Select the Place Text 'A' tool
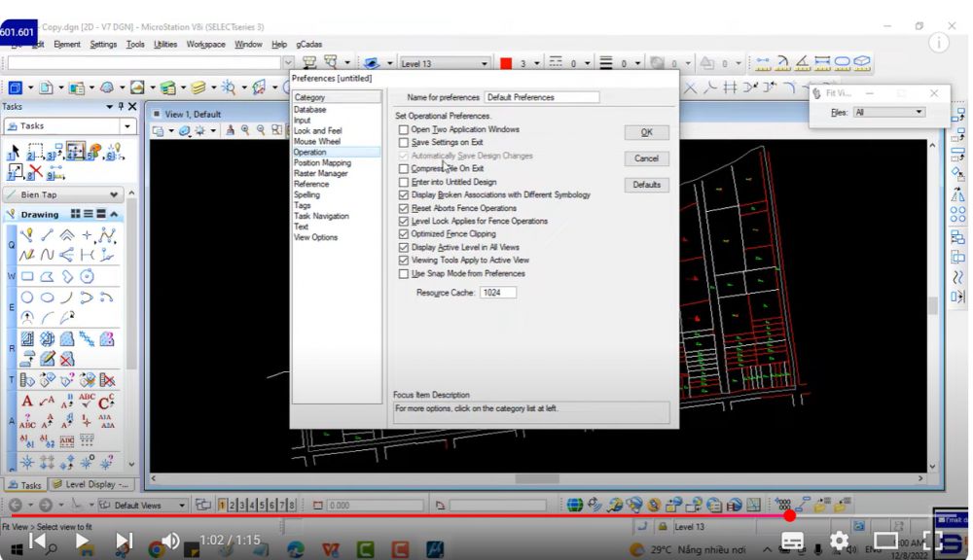 click(x=26, y=401)
